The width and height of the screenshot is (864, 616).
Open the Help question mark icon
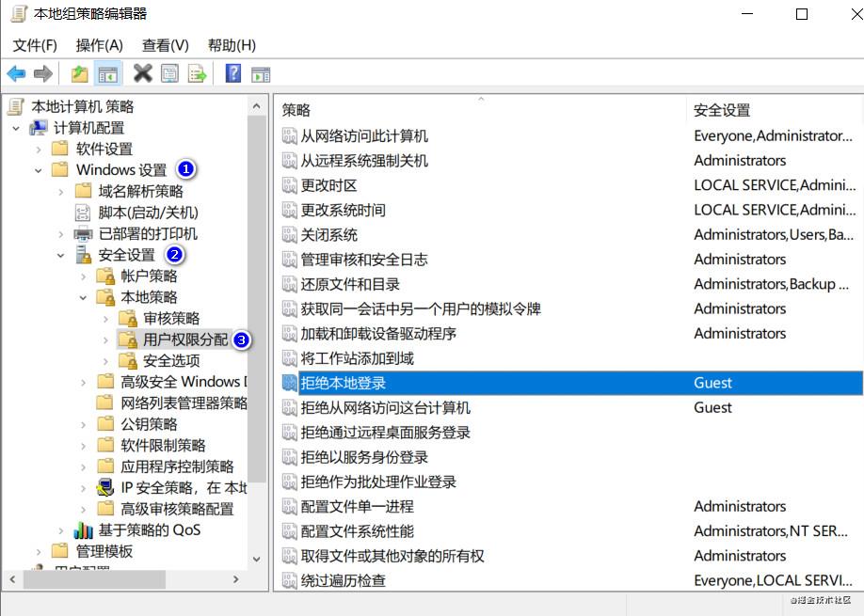point(233,72)
